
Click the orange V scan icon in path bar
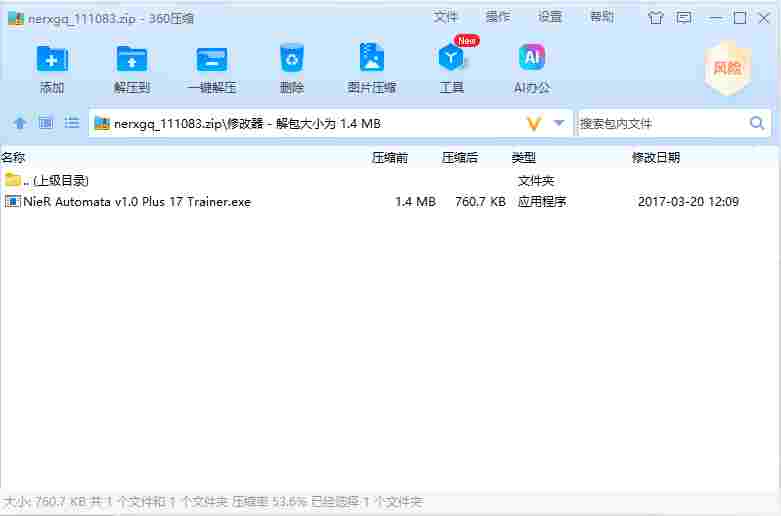click(x=534, y=123)
